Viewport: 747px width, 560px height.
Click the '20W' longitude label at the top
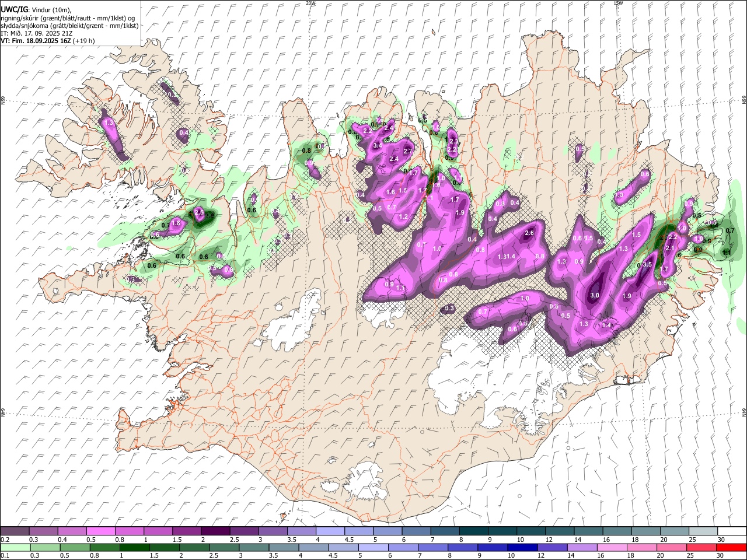(311, 3)
